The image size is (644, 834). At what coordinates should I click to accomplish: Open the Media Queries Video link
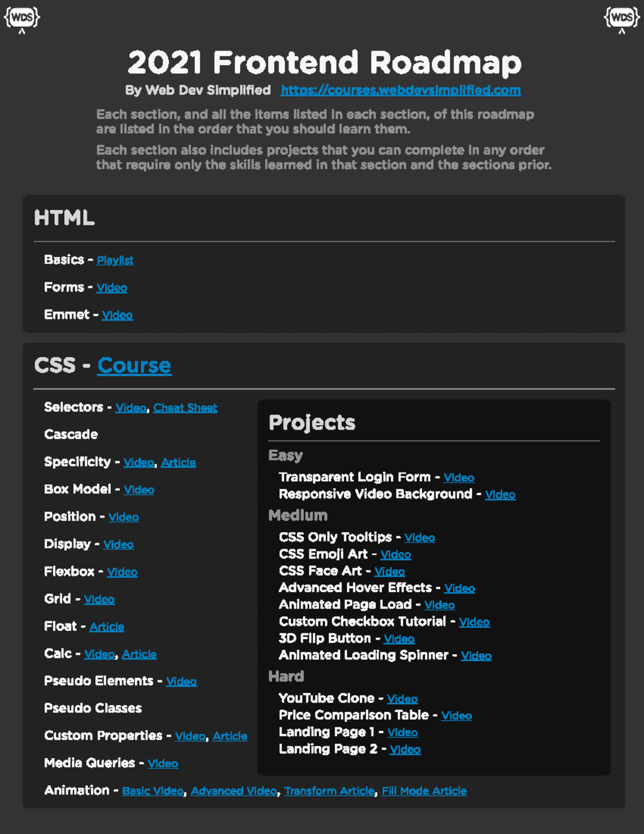[x=163, y=763]
